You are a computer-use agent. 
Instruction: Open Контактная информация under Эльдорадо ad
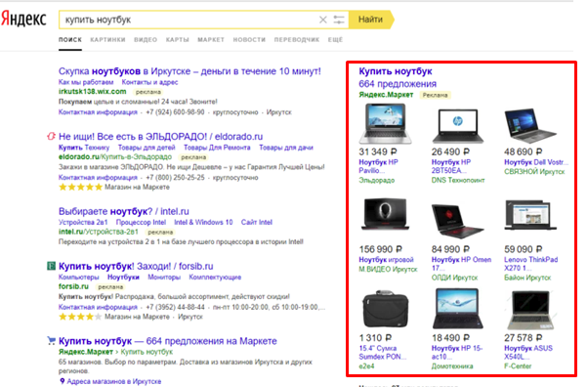pyautogui.click(x=98, y=178)
